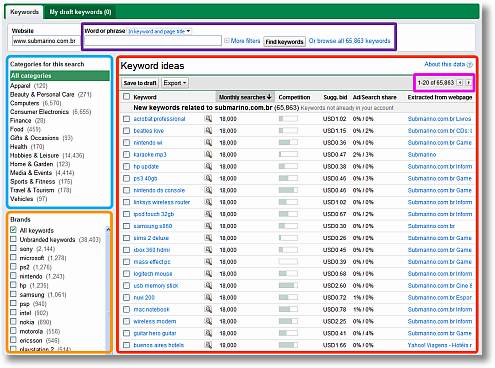This screenshot has height=368, width=495.
Task: Check the nokia brand checkbox
Action: tap(13, 321)
